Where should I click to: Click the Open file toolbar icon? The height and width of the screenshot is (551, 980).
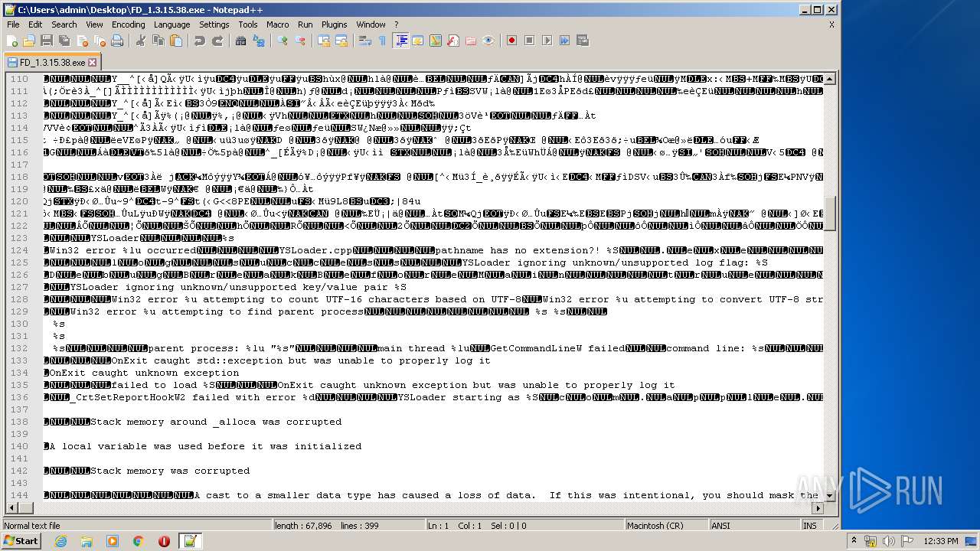tap(29, 41)
